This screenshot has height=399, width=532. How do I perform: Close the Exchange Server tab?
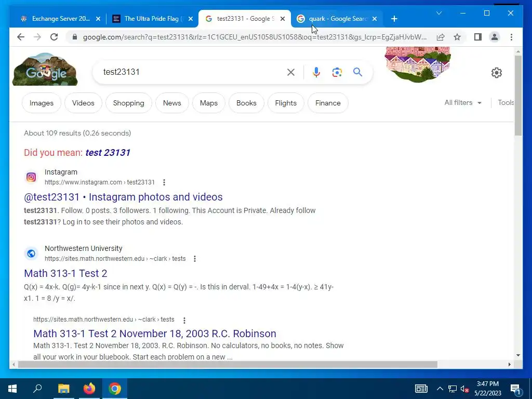pos(98,19)
